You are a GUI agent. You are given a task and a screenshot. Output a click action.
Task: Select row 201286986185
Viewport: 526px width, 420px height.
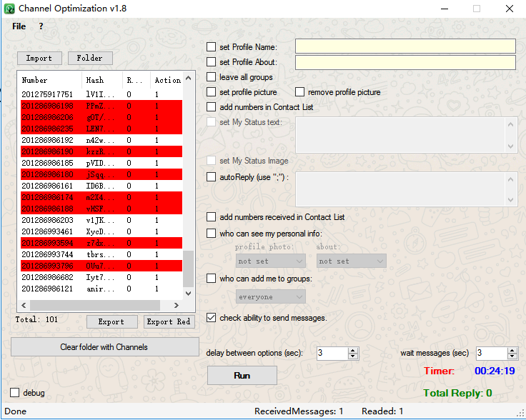[101, 163]
